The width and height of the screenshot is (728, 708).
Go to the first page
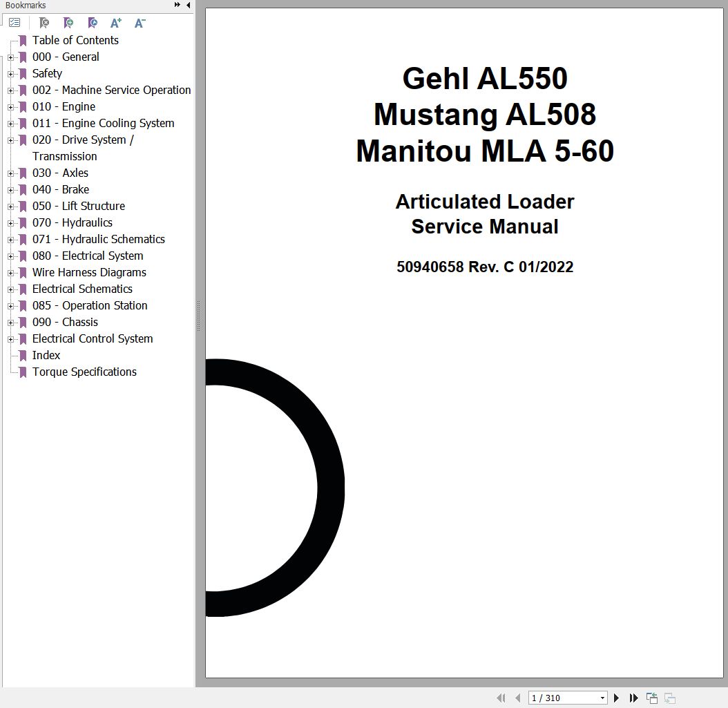click(501, 698)
